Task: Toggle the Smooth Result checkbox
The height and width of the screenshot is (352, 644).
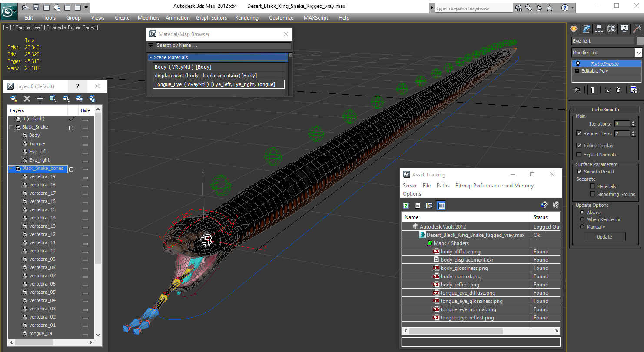Action: [579, 172]
